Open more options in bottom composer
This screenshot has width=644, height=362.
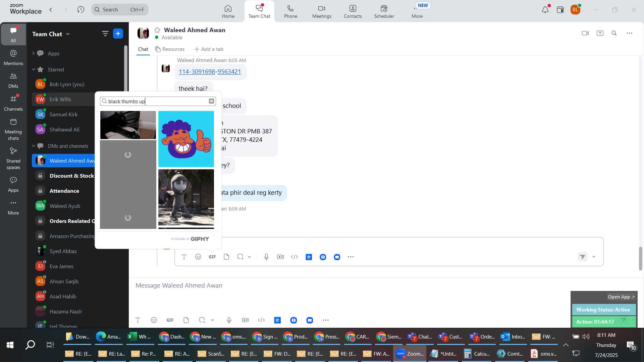pyautogui.click(x=326, y=320)
